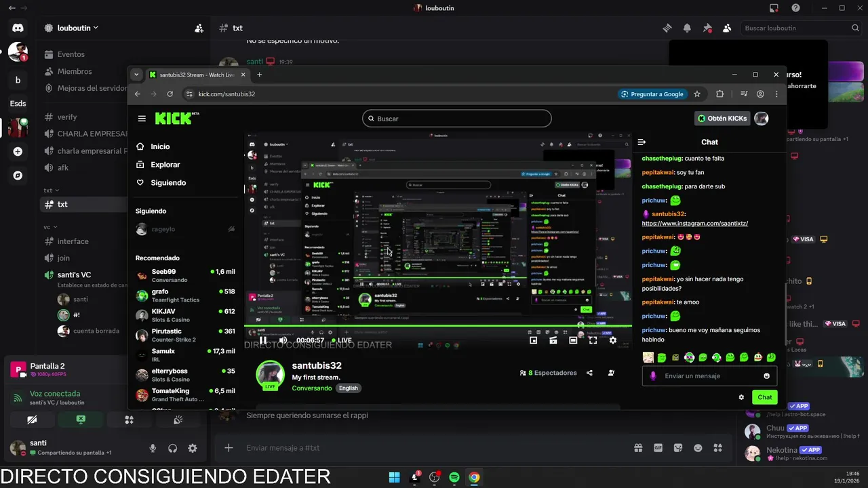The image size is (868, 488).
Task: Open Windows Start button
Action: point(394,477)
